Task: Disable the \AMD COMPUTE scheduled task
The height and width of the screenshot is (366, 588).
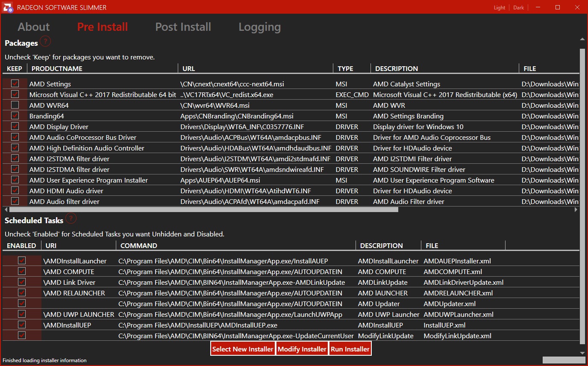Action: (x=22, y=272)
